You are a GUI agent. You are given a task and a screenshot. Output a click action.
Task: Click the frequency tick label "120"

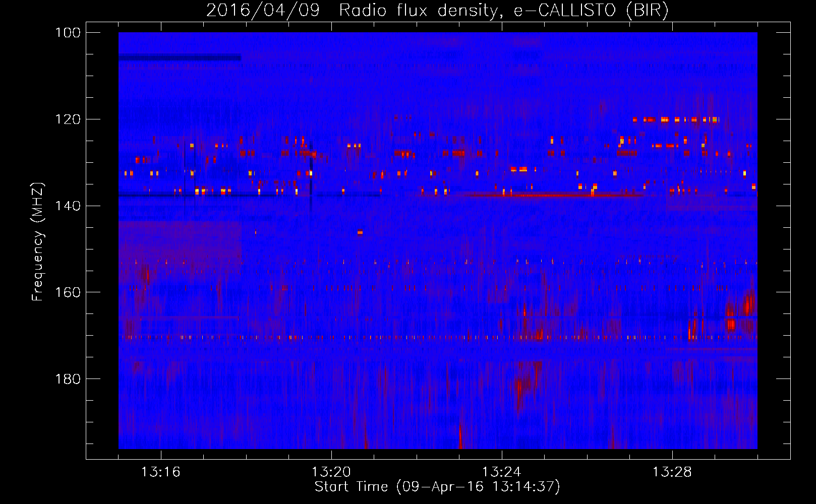tap(68, 119)
